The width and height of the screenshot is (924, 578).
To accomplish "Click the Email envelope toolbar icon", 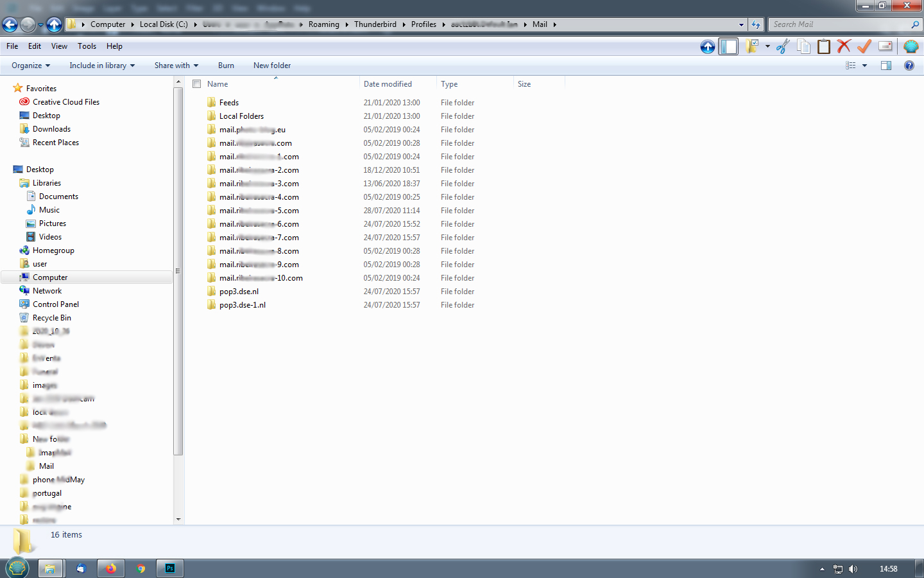I will 886,46.
